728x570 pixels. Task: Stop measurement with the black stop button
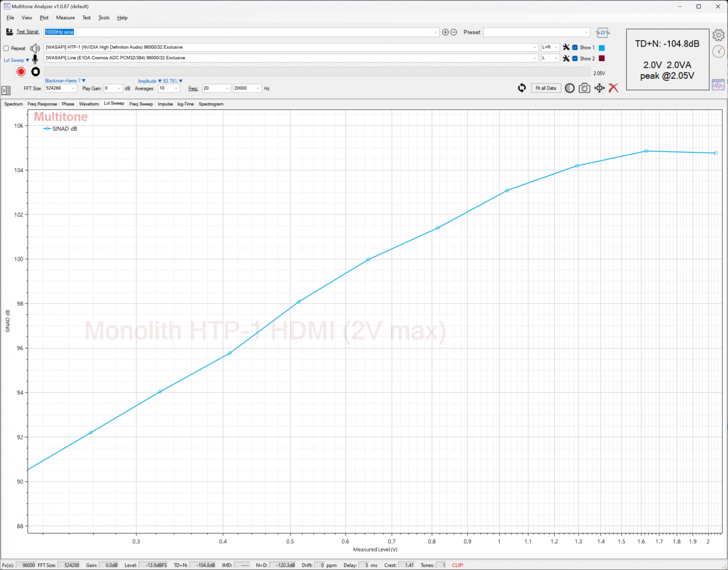[35, 72]
